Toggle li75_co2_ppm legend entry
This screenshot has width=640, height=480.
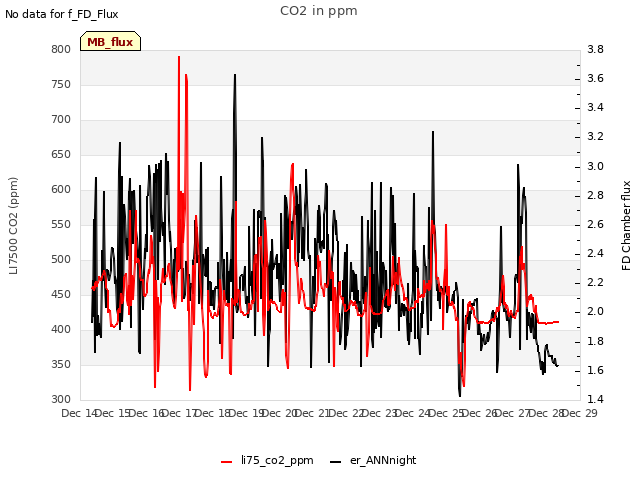click(267, 460)
